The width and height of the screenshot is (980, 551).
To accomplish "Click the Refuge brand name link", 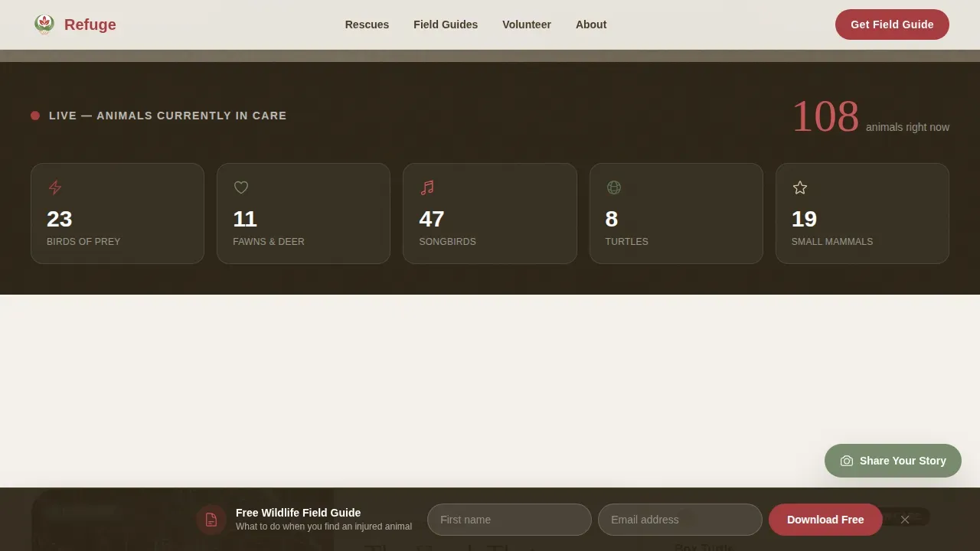I will tap(90, 24).
